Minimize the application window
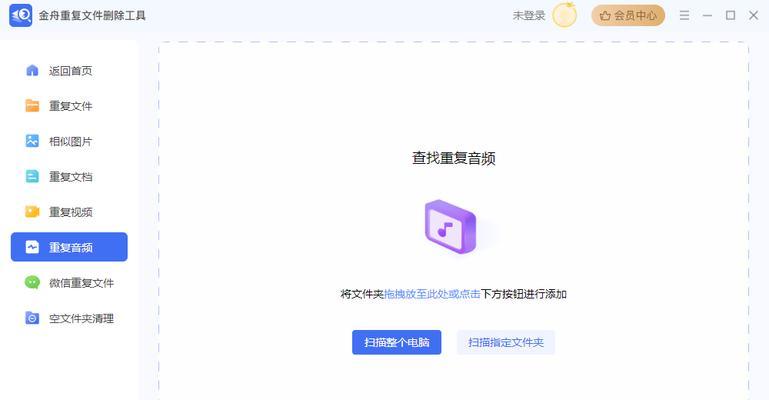Screen dimensions: 769x400 [707, 16]
